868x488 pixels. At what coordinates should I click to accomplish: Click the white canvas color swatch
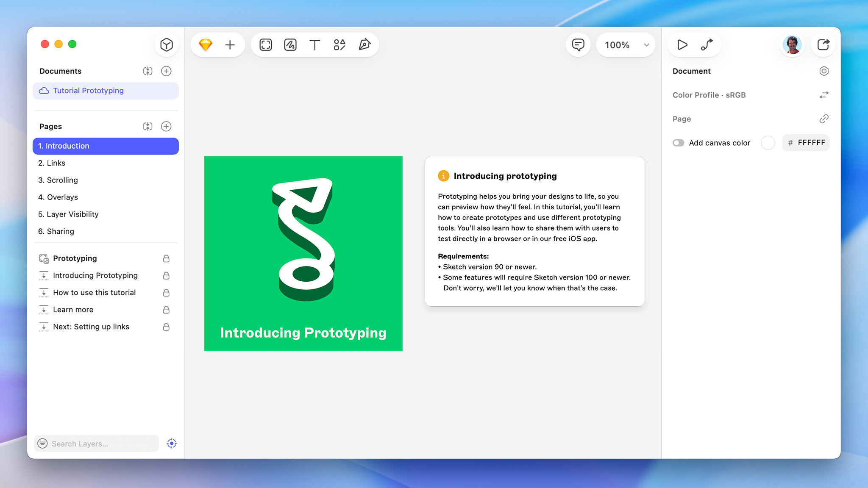(768, 143)
